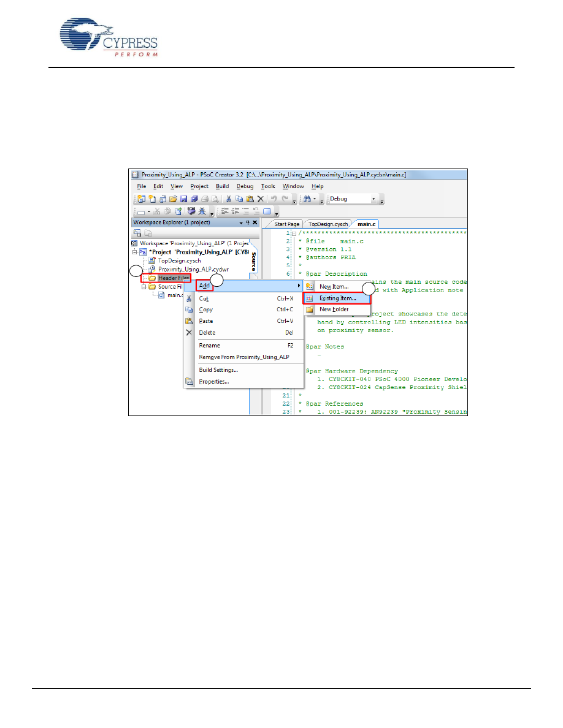Pin the Workspace Explorer panel
Screen dimensions: 563x728
click(248, 222)
